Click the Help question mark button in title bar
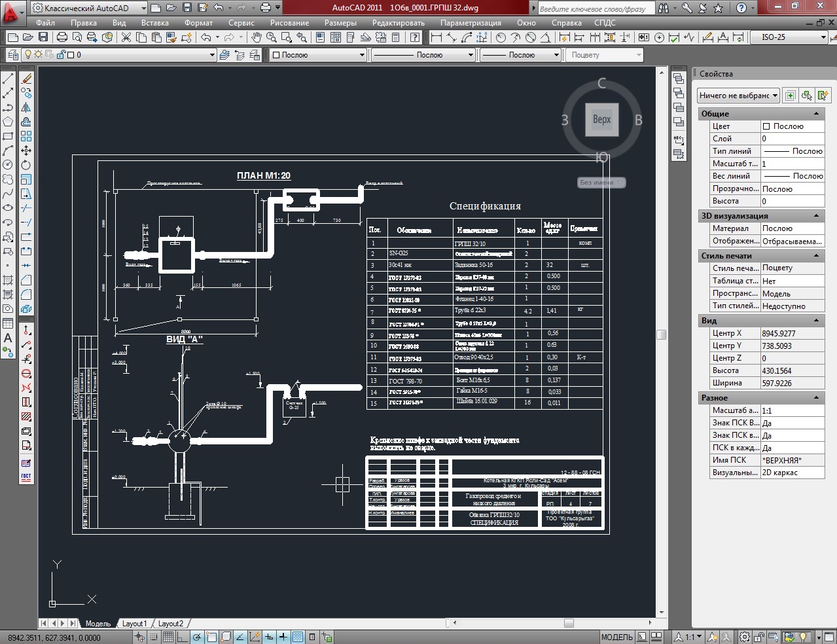 click(x=741, y=9)
